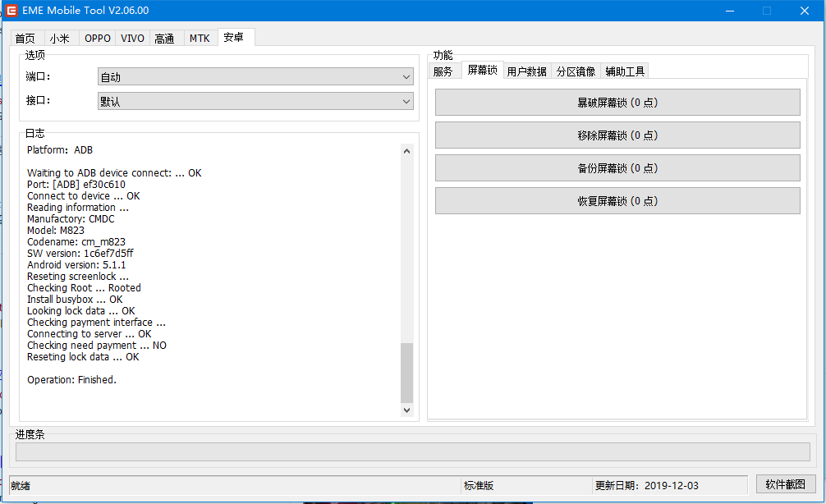Click the 就绪 status bar text
826x504 pixels.
21,486
